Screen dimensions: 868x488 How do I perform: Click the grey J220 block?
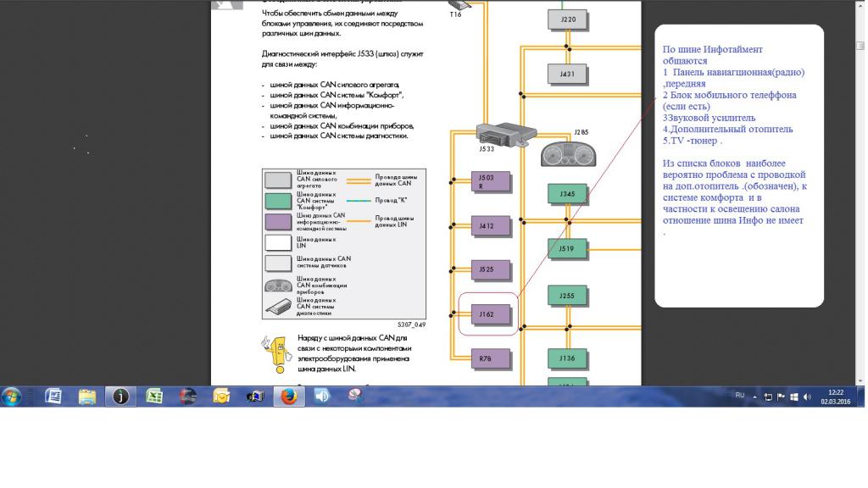tap(568, 19)
